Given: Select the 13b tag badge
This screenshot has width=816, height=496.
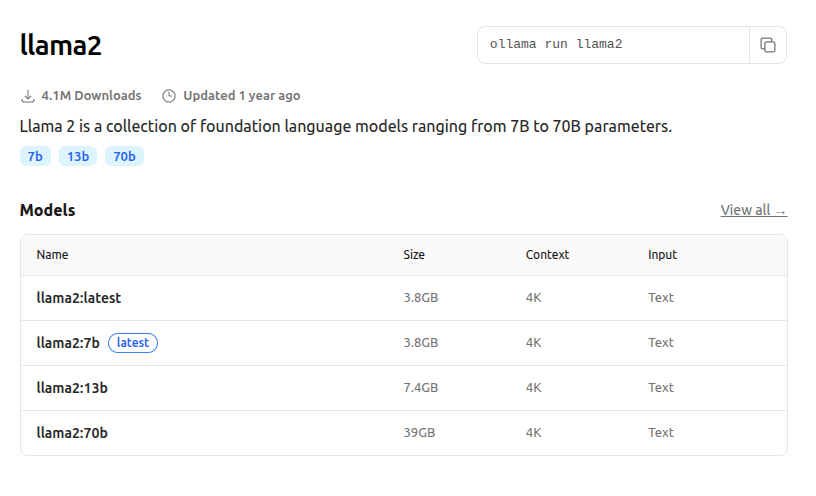Looking at the screenshot, I should coord(78,156).
